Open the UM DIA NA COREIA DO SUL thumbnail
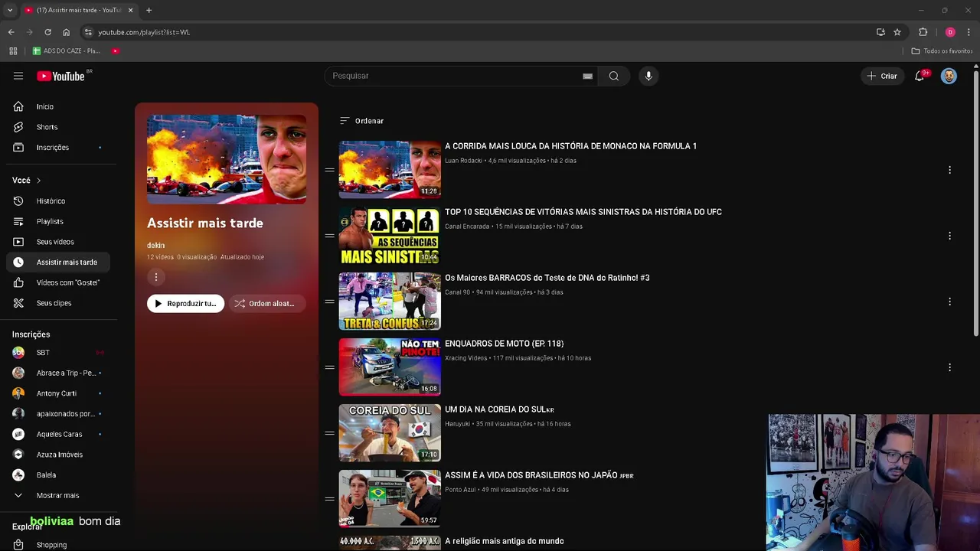The image size is (980, 551). (x=390, y=432)
